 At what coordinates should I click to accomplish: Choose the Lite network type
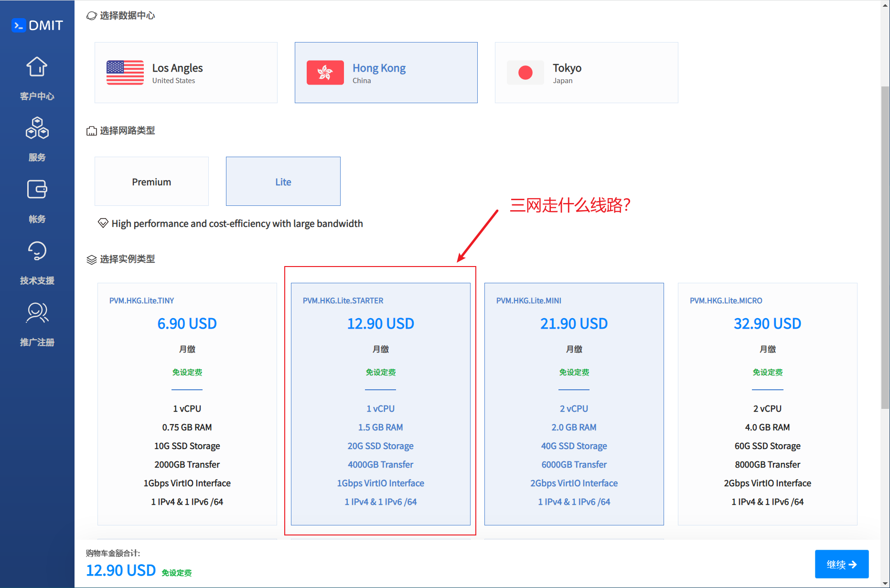tap(283, 182)
